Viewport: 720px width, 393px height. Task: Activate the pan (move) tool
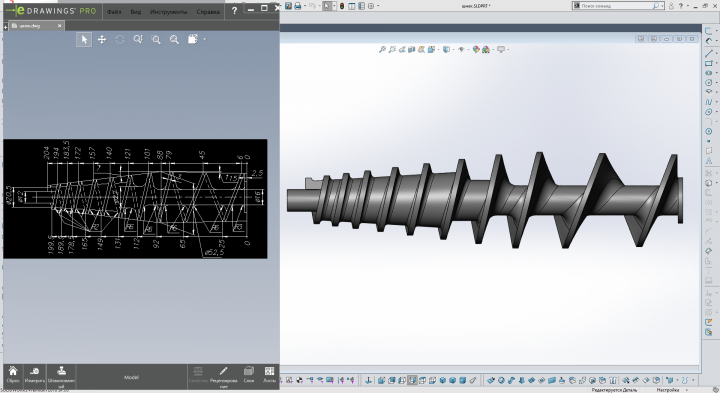coord(102,39)
